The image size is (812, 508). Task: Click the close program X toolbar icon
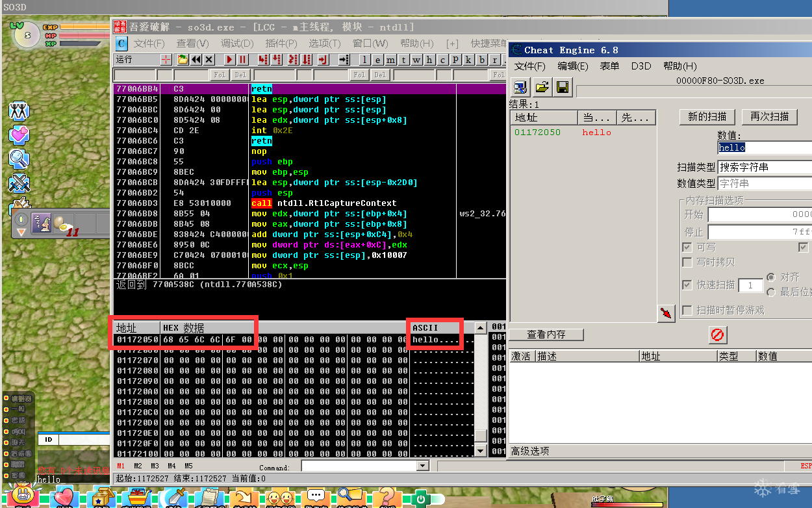pos(209,59)
